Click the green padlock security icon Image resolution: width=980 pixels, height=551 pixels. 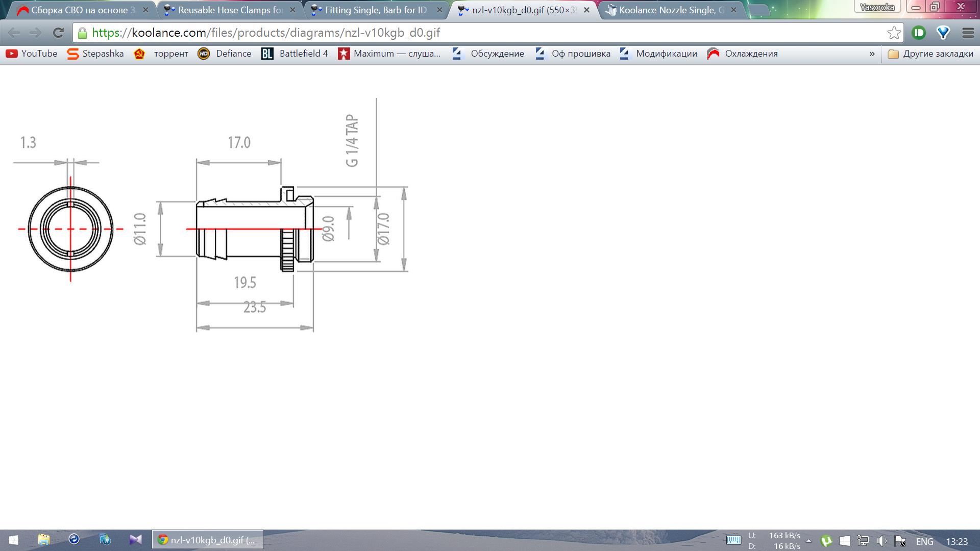click(82, 33)
